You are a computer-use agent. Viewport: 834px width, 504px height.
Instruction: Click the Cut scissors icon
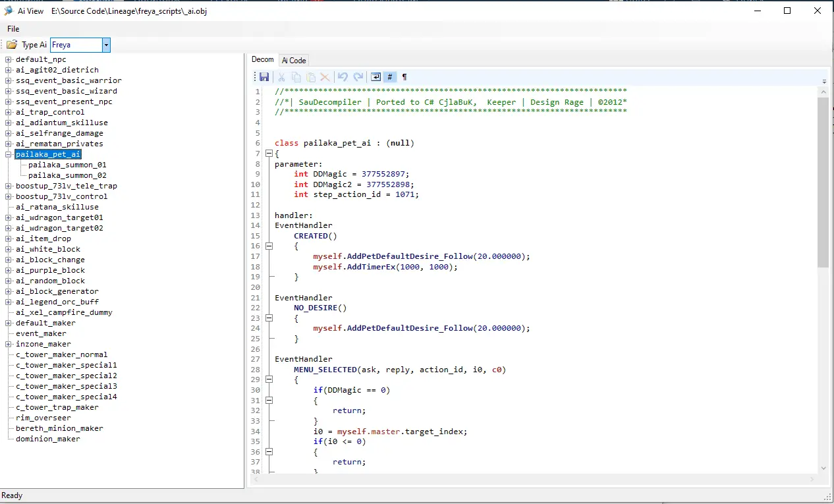pyautogui.click(x=282, y=77)
